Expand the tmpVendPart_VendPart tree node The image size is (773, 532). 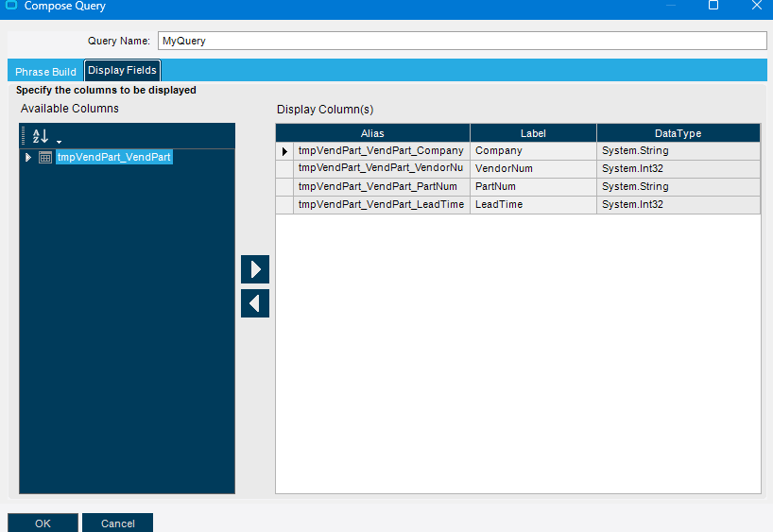pyautogui.click(x=28, y=157)
